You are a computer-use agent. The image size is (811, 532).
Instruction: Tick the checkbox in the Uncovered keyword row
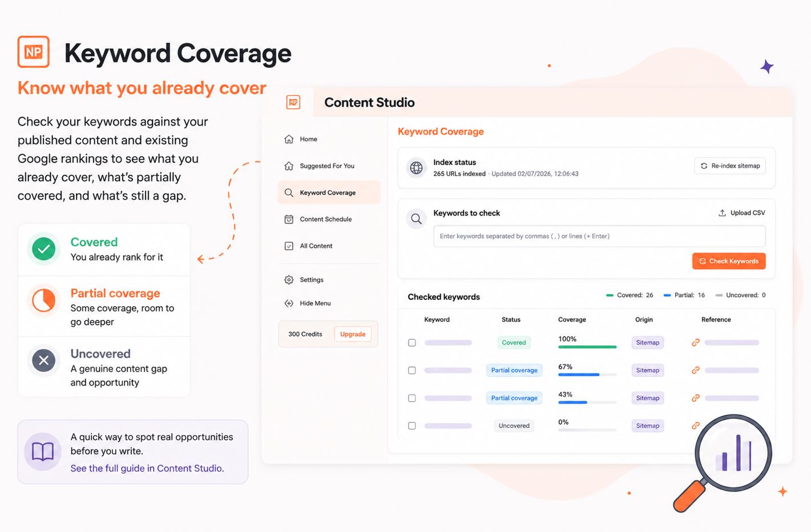(x=412, y=425)
